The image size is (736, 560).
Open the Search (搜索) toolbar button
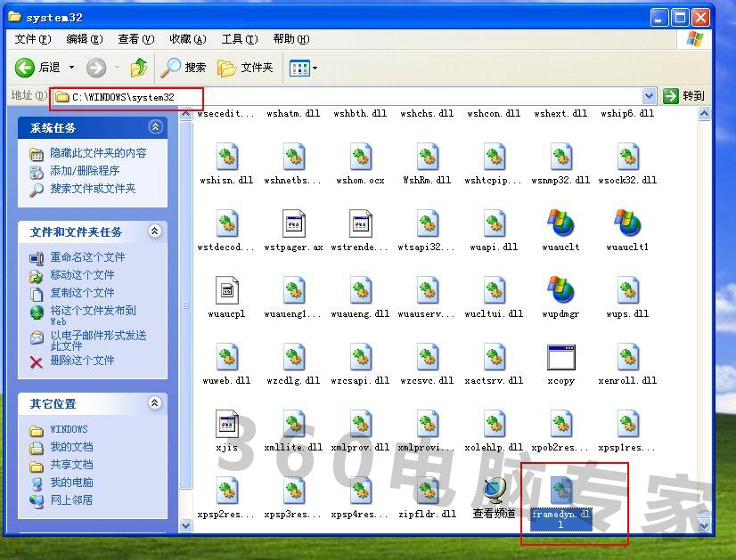183,68
